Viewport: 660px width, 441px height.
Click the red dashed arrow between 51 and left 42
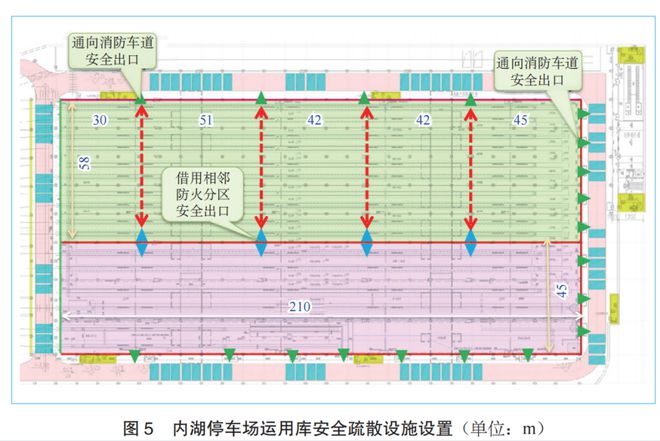[261, 167]
